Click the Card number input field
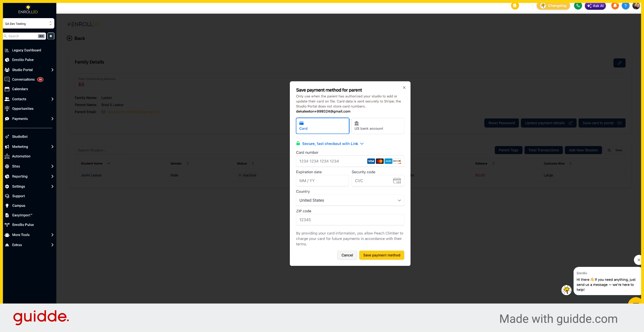The height and width of the screenshot is (332, 644). (x=350, y=161)
